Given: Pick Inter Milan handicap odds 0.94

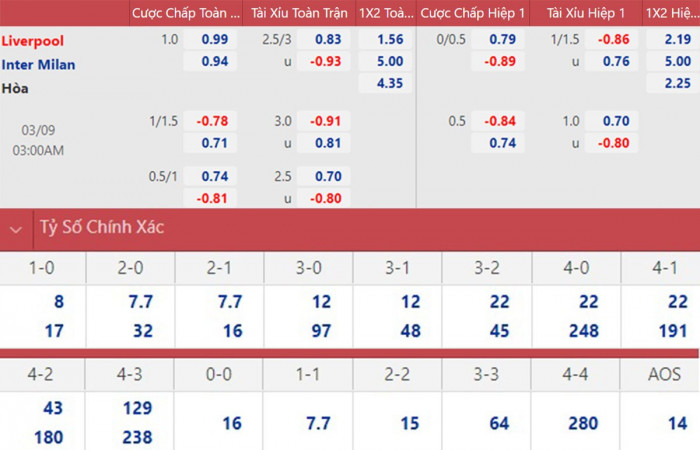Looking at the screenshot, I should (x=213, y=62).
